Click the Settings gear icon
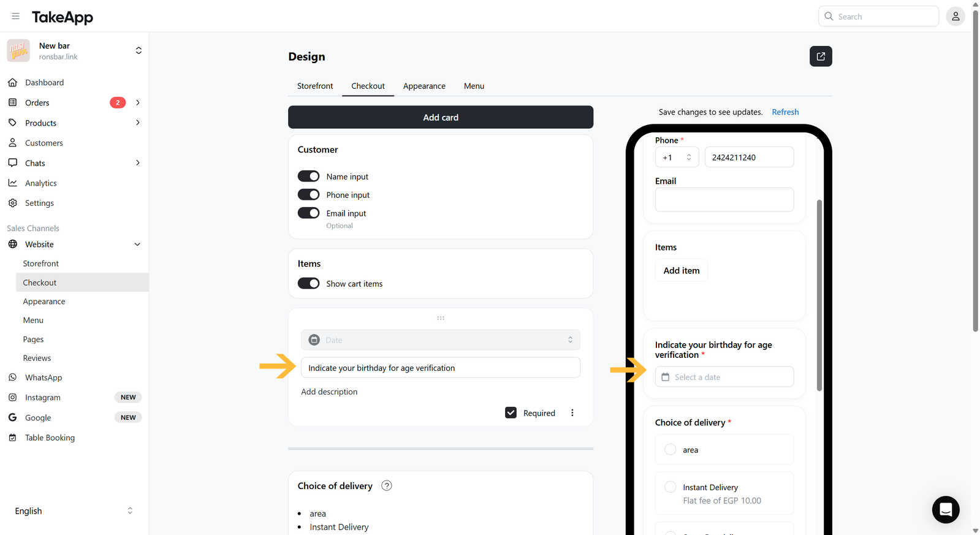Screen dimensions: 980x535 click(x=13, y=203)
